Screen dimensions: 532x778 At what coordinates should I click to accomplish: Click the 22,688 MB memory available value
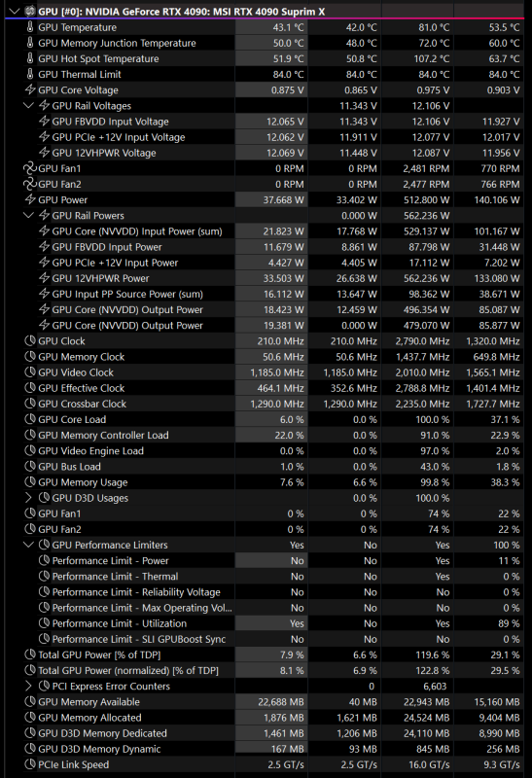point(280,702)
